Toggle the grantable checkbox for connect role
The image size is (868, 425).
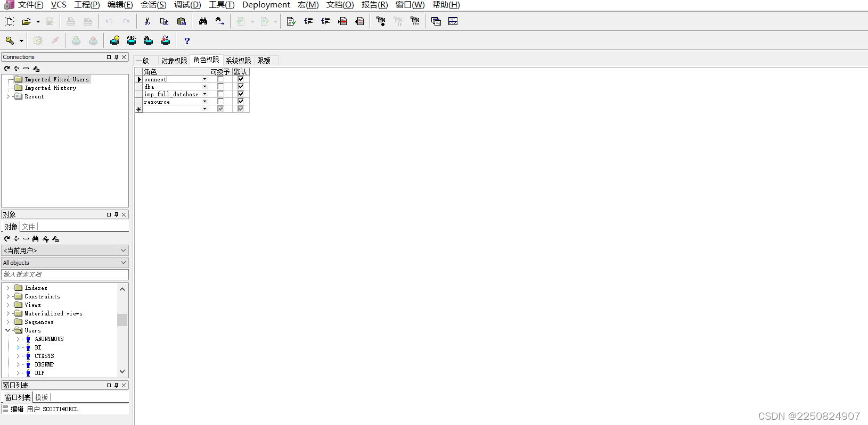pos(220,79)
